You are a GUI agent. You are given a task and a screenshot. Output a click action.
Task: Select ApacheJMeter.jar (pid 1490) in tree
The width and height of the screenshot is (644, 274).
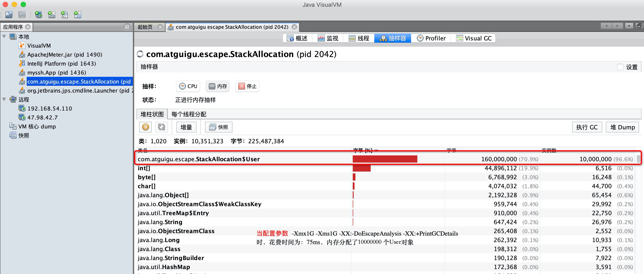pos(64,55)
